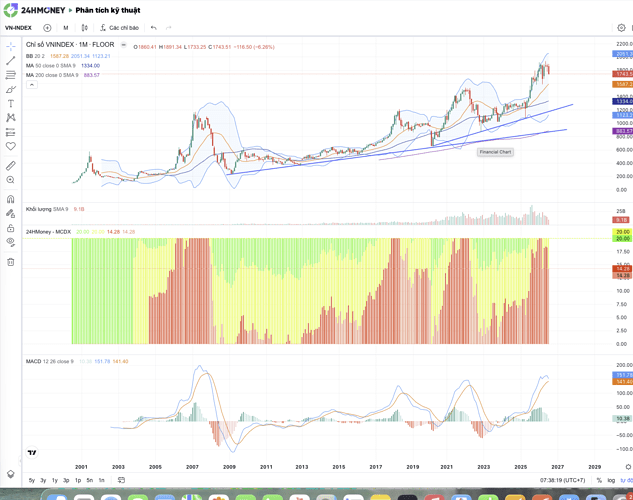Open chart settings gear icon
This screenshot has height=500, width=633.
coord(621,28)
